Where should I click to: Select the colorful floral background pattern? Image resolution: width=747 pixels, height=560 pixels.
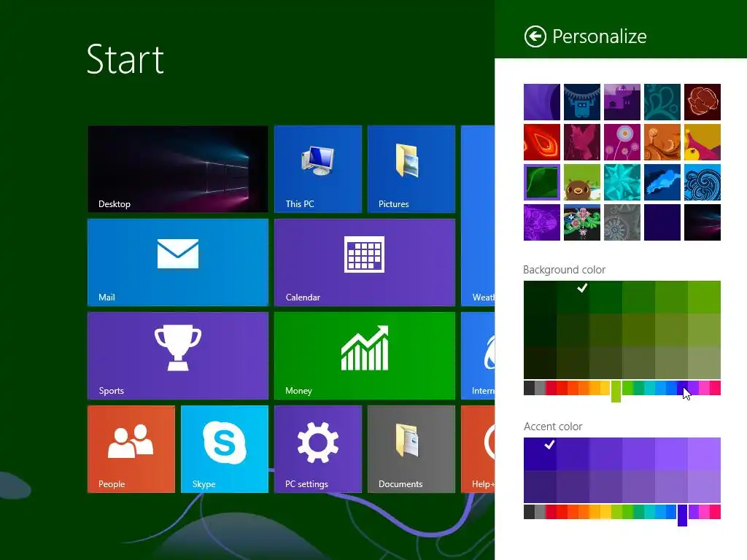581,222
